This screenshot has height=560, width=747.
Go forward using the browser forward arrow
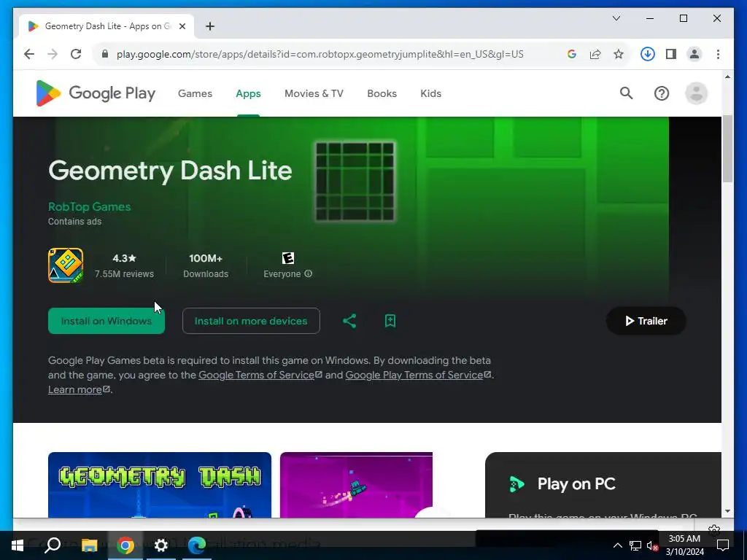coord(53,54)
